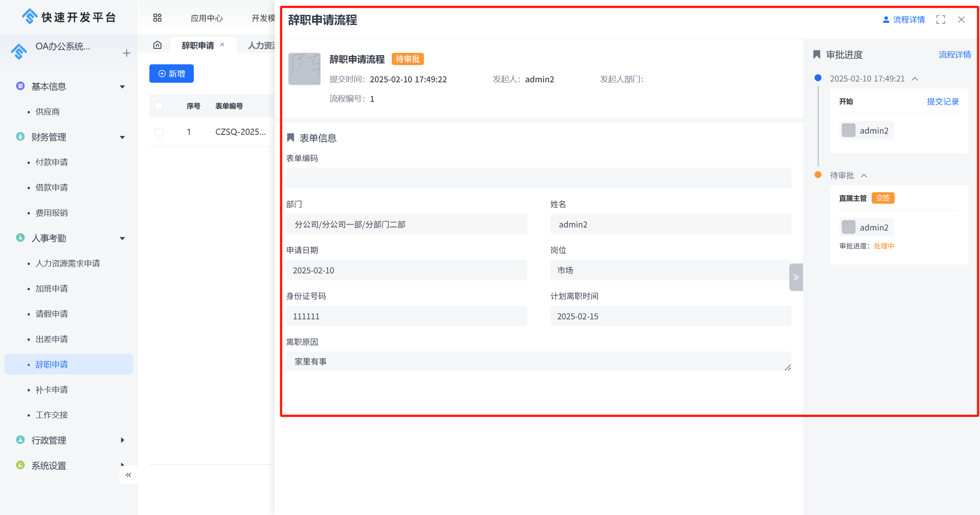Click the plus icon beside OA办公系统
Screen dimensions: 980x515
click(126, 53)
